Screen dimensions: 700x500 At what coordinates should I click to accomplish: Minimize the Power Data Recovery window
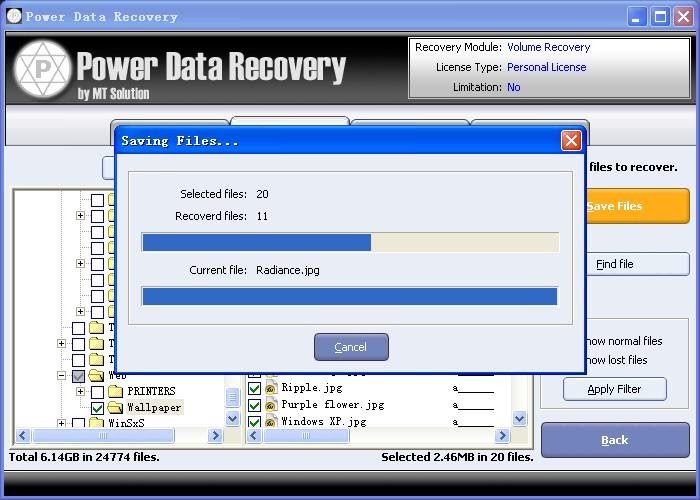(637, 17)
